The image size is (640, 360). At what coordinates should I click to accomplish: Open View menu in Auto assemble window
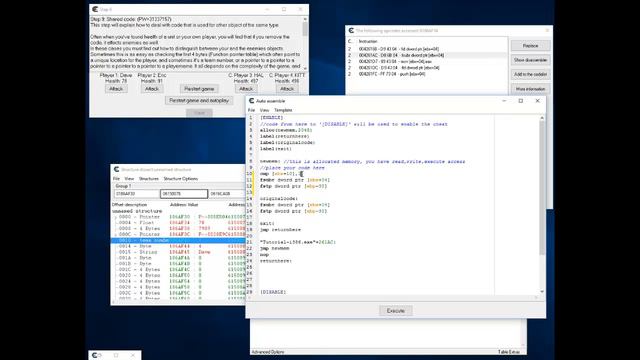tap(264, 110)
